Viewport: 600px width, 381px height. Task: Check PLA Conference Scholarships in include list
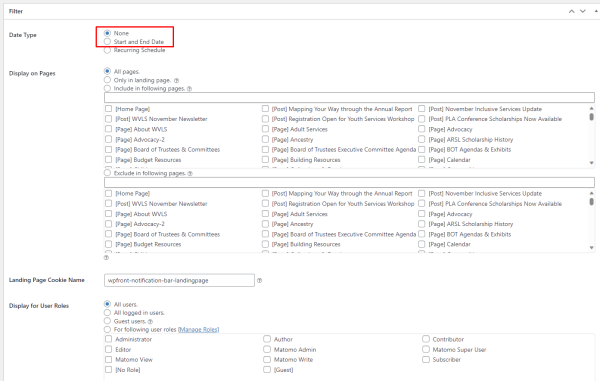(422, 119)
